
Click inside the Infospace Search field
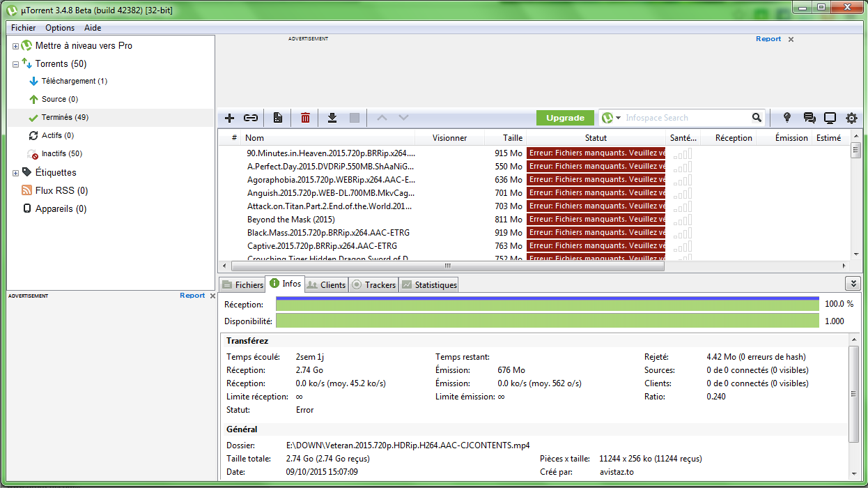pos(686,118)
